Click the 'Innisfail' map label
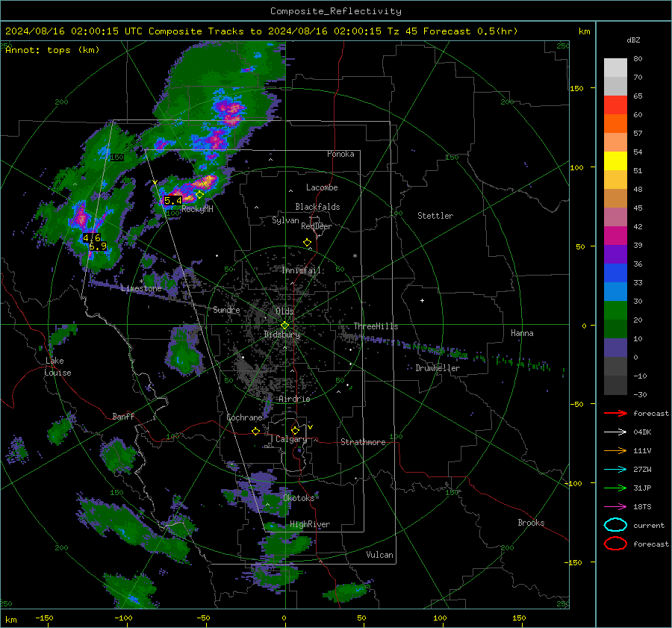Screen dimensions: 672x628 pyautogui.click(x=301, y=270)
